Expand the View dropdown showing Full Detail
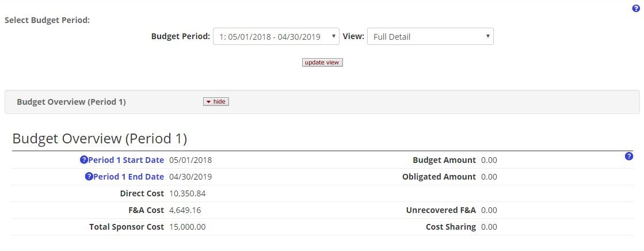The height and width of the screenshot is (251, 644). [430, 37]
